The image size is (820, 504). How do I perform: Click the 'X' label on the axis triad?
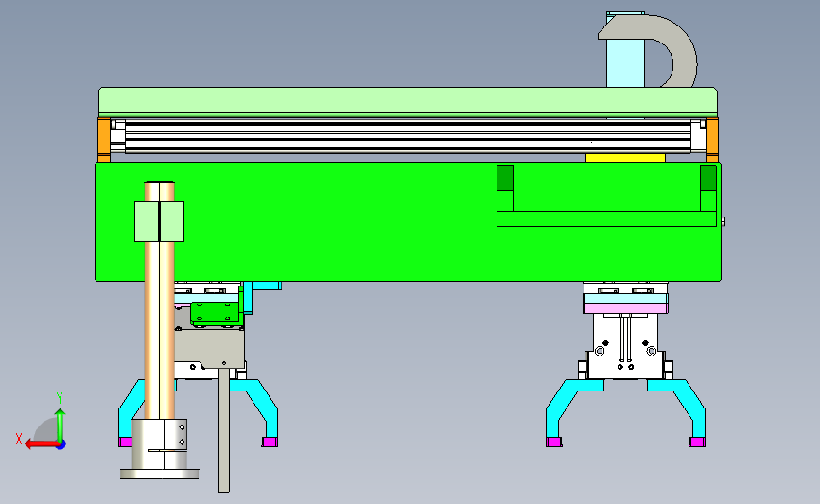click(19, 439)
